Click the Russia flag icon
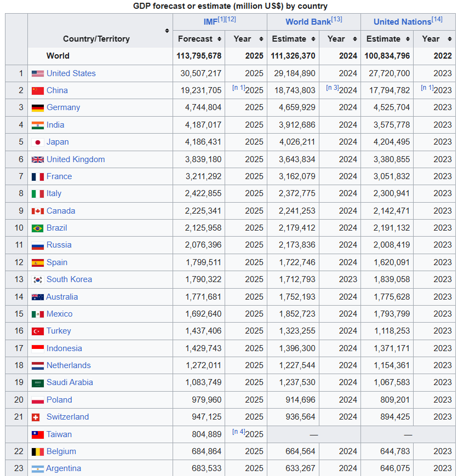458x476 pixels. (x=38, y=245)
